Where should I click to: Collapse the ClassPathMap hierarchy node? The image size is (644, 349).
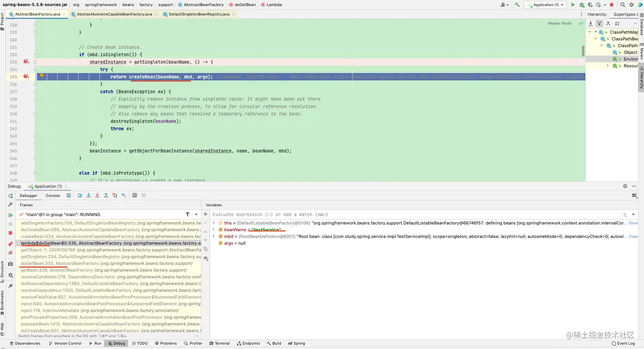[589, 32]
